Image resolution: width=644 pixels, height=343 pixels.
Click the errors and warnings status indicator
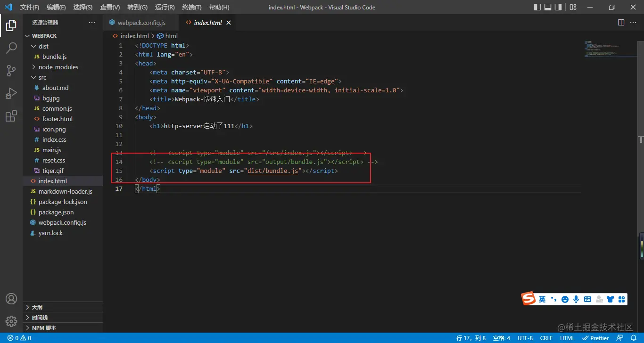point(19,338)
